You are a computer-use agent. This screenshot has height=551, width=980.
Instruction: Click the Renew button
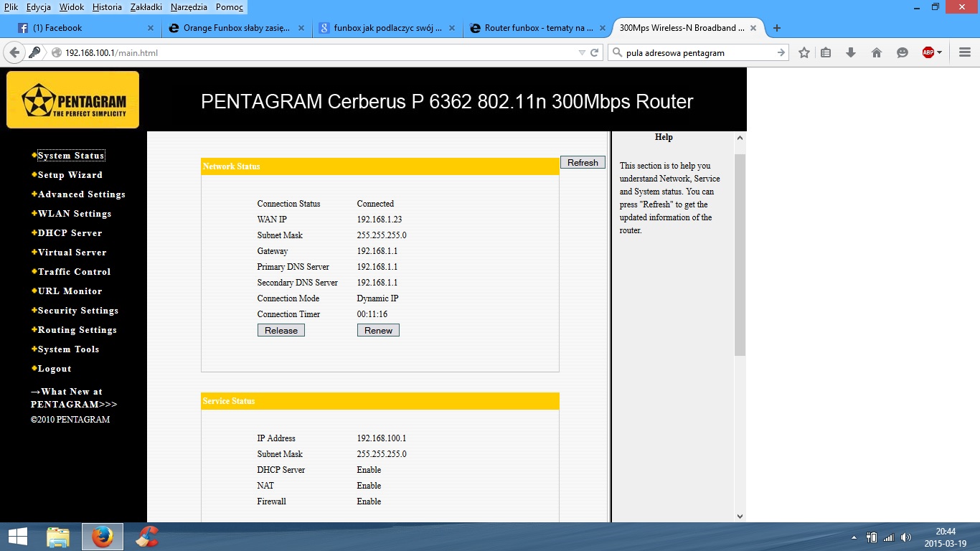(x=378, y=330)
